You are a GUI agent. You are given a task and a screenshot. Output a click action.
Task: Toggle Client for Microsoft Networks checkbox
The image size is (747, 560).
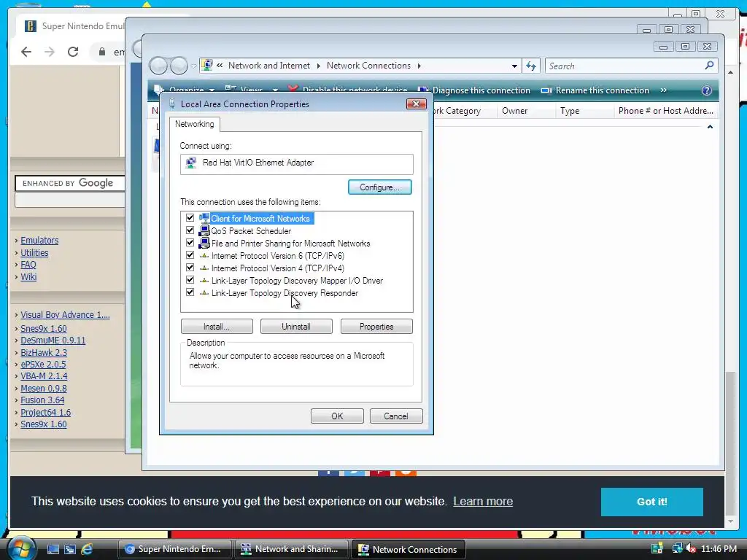[190, 217]
